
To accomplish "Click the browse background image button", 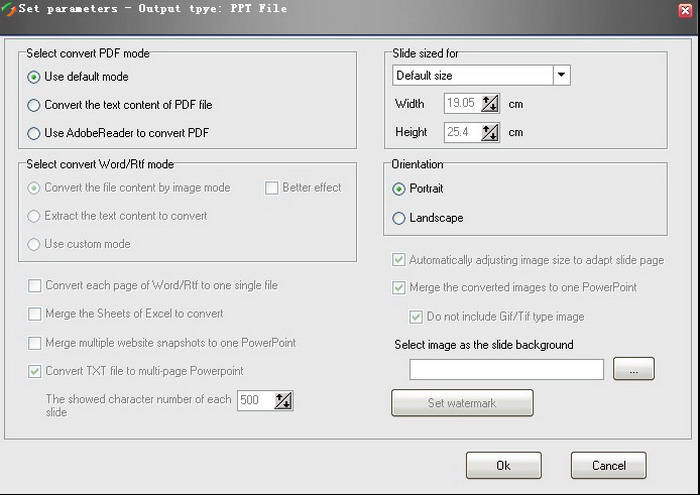I will point(634,370).
